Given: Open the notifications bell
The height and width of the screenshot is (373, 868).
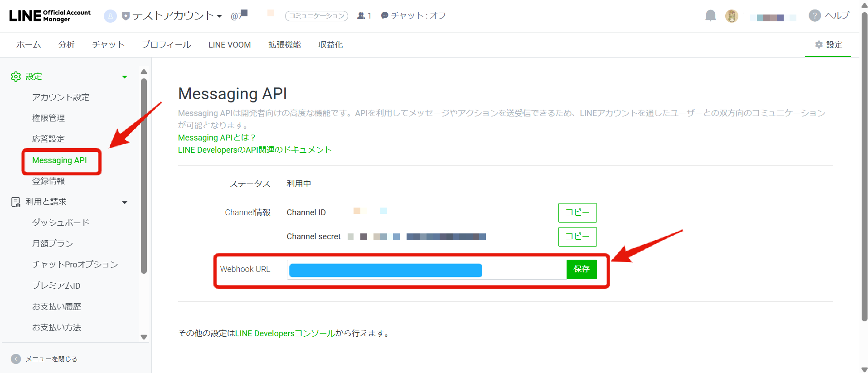Looking at the screenshot, I should tap(710, 16).
